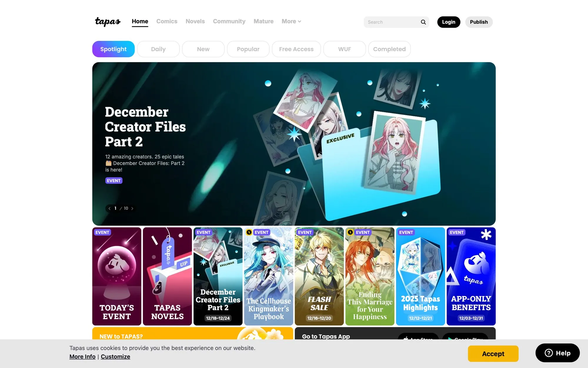The width and height of the screenshot is (588, 368).
Task: Open cookie Customize settings
Action: [115, 357]
